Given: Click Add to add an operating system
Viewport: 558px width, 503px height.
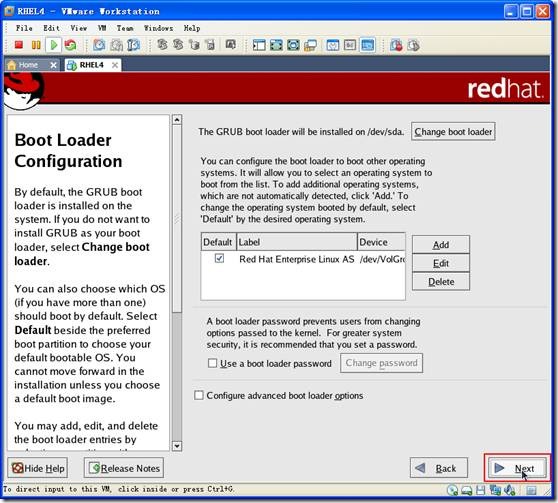Looking at the screenshot, I should (x=441, y=245).
